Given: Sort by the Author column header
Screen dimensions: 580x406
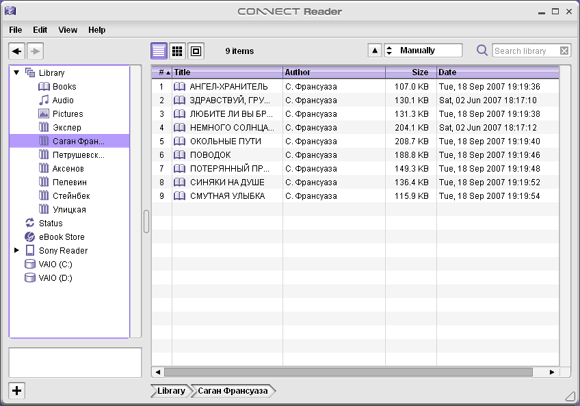Looking at the screenshot, I should (x=334, y=72).
